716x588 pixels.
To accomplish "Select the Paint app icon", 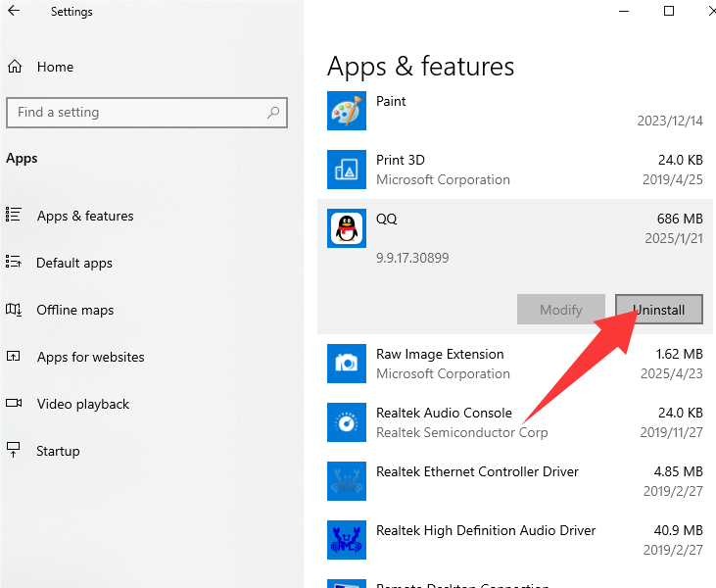I will (x=346, y=111).
